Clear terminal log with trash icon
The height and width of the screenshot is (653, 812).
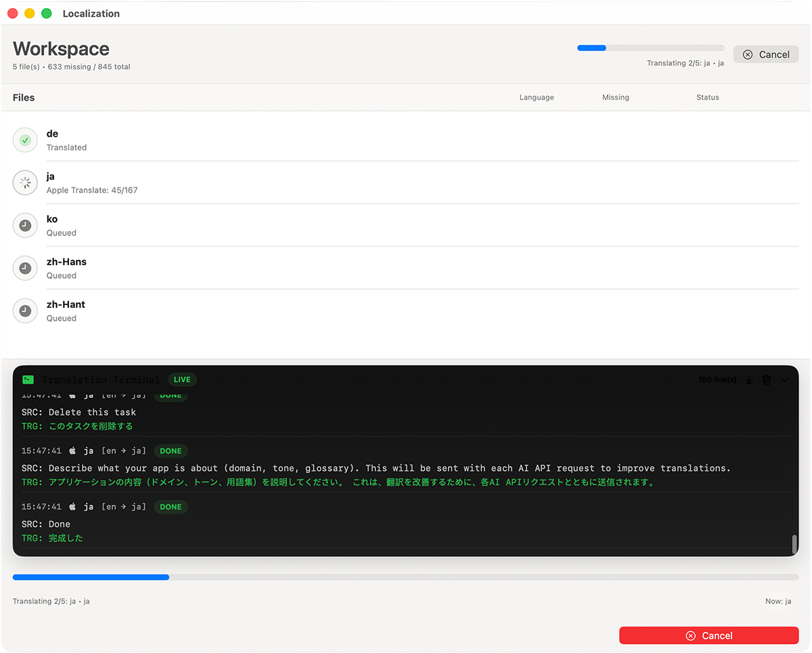tap(767, 380)
